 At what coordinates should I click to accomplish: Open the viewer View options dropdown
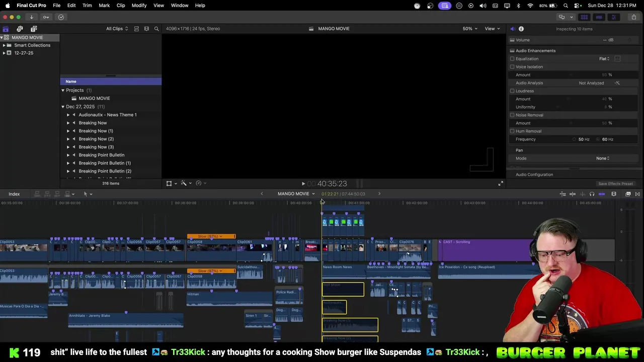[x=492, y=29]
